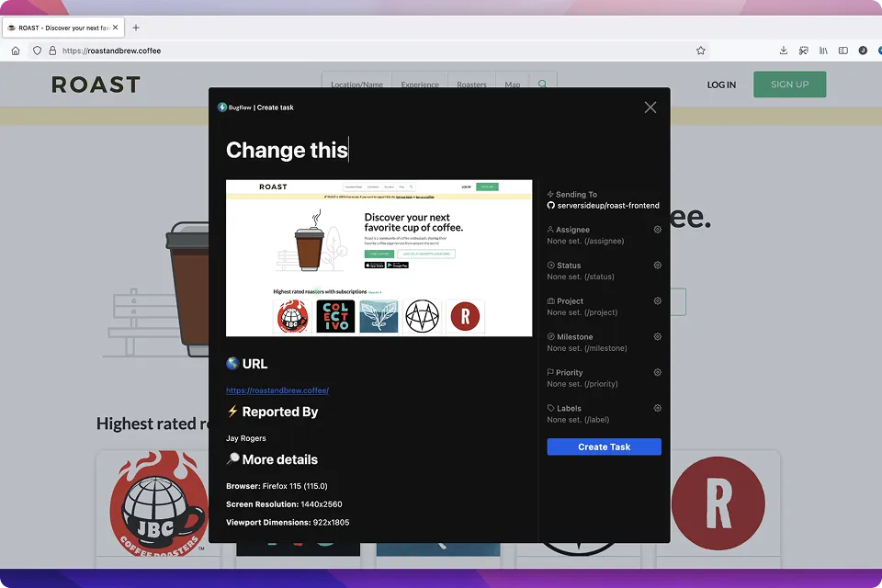Select the Roasters search tab
This screenshot has width=882, height=588.
[471, 85]
